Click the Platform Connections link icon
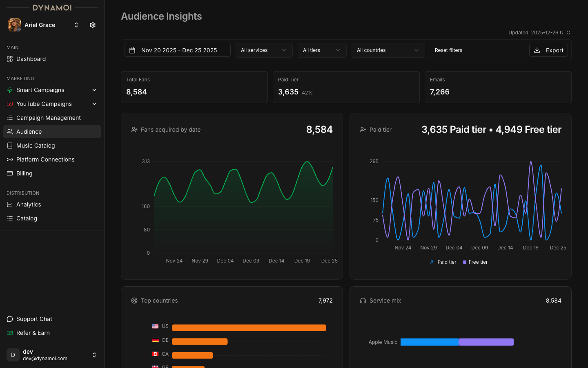This screenshot has width=588, height=368. click(9, 159)
